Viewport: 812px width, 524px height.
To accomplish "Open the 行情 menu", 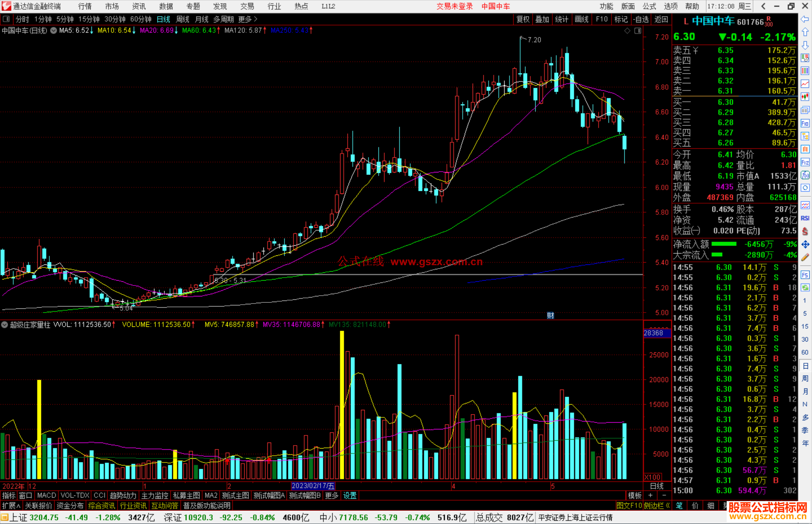I will (85, 6).
